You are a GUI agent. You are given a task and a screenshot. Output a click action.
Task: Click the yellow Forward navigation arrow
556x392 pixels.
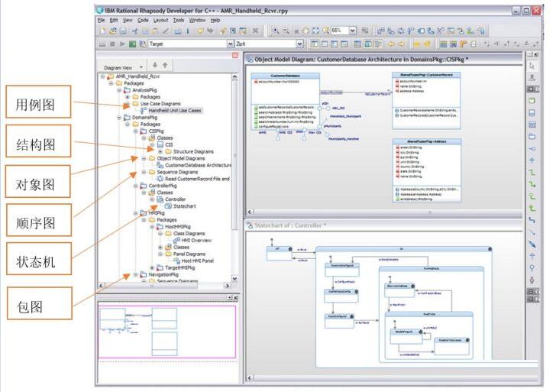[401, 44]
